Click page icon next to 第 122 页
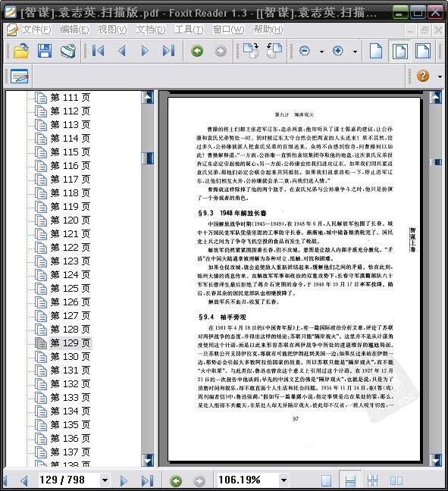 (x=41, y=248)
